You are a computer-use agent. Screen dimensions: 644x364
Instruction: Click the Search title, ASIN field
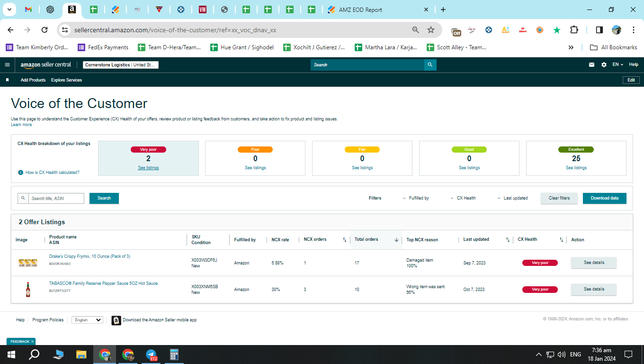click(56, 198)
